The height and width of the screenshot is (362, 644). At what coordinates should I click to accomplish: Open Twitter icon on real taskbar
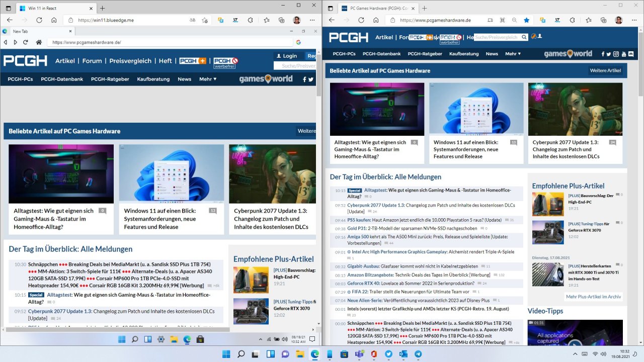(x=388, y=354)
